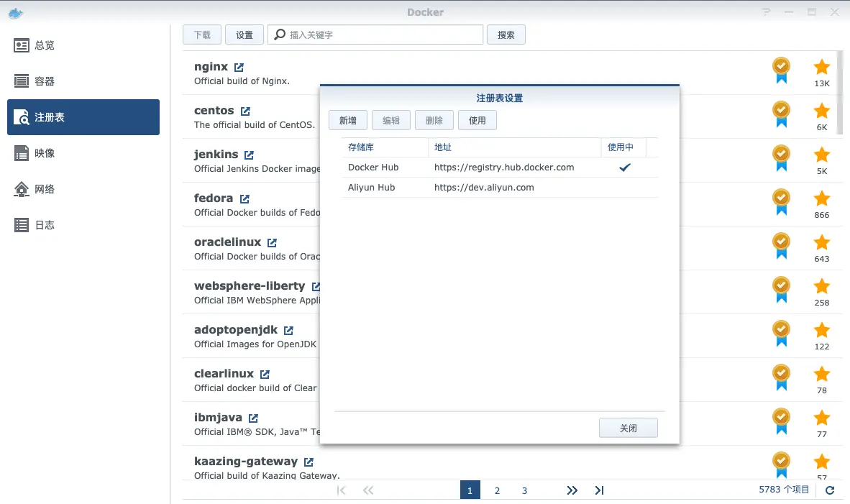850x504 pixels.
Task: Select page 1 in pagination
Action: (x=470, y=490)
